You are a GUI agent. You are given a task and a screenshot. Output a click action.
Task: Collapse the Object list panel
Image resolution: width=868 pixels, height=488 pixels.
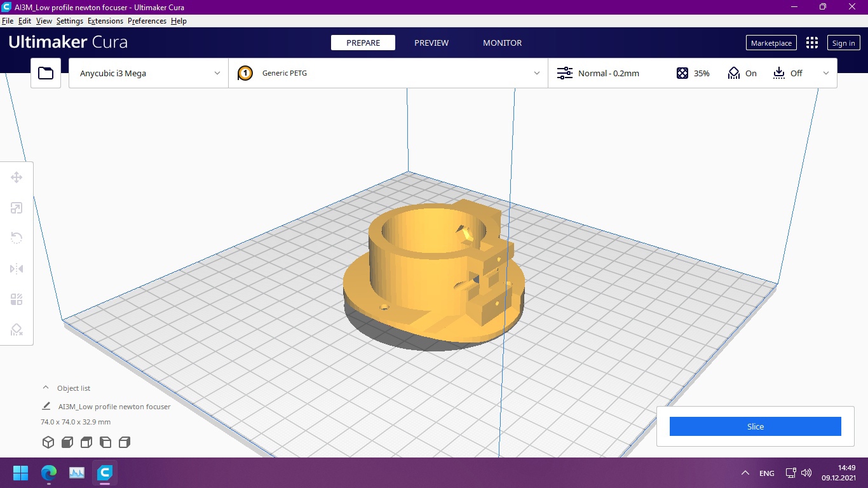coord(46,388)
